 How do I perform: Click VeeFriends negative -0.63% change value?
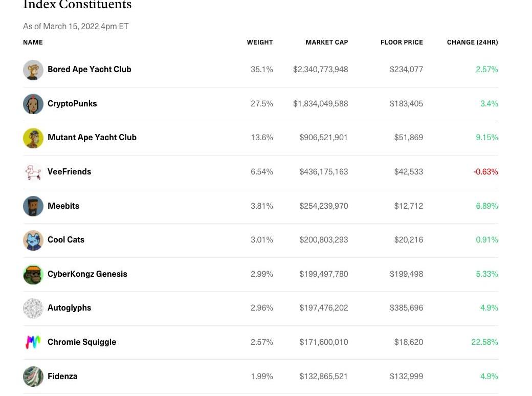[485, 172]
